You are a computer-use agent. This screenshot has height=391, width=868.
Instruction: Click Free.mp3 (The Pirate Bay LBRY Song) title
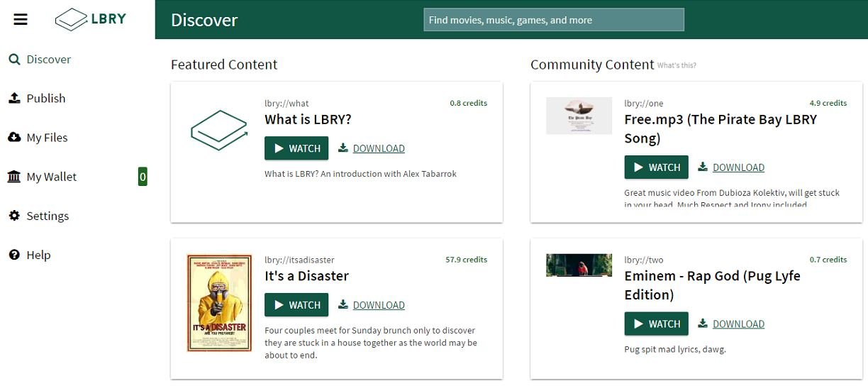coord(720,128)
